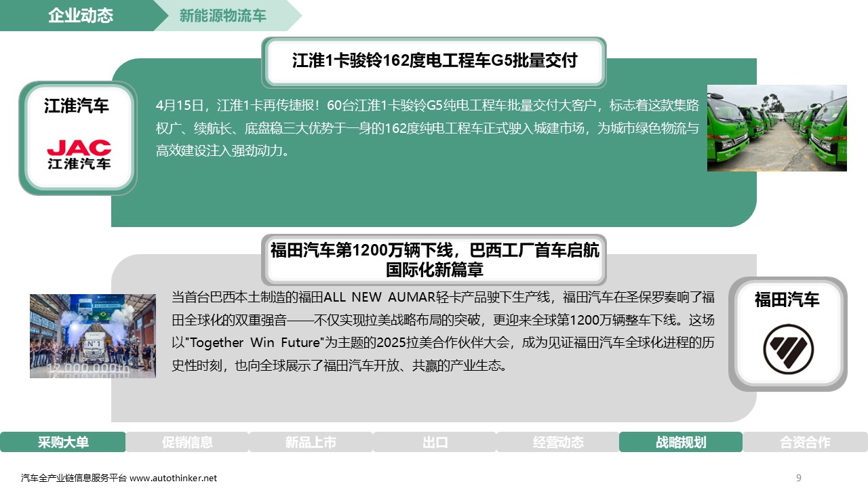Click the 江淮汽车 company name label
Image resolution: width=868 pixels, height=488 pixels.
coord(77,106)
